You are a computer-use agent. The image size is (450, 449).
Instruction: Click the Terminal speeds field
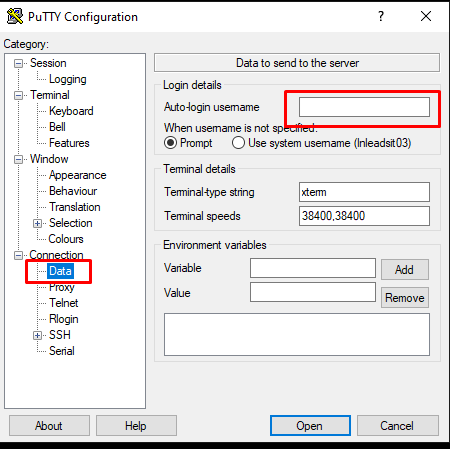[364, 216]
